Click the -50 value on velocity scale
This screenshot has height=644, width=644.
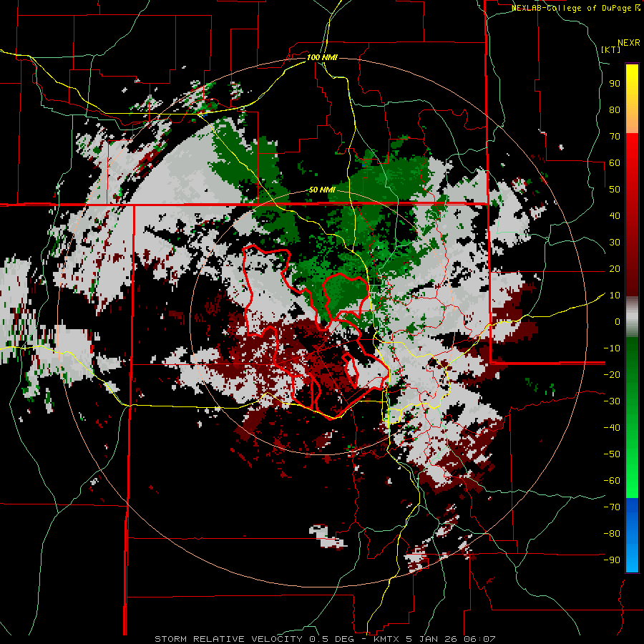(612, 454)
